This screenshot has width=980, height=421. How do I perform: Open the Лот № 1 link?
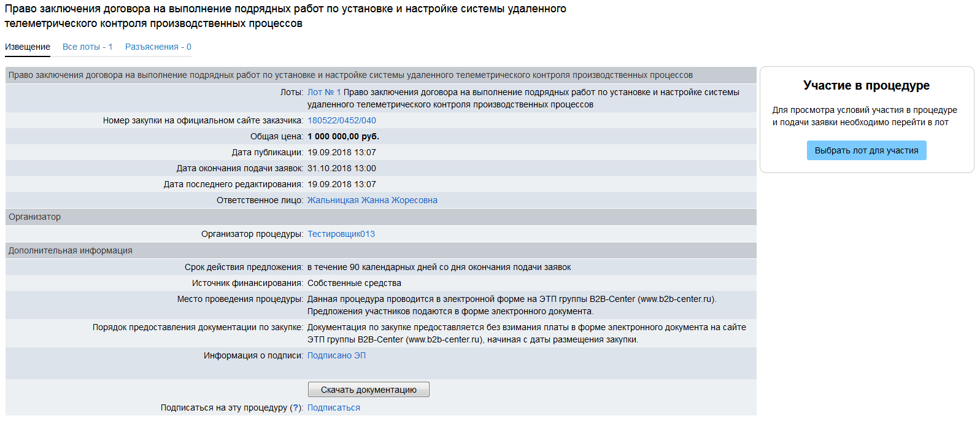click(323, 92)
